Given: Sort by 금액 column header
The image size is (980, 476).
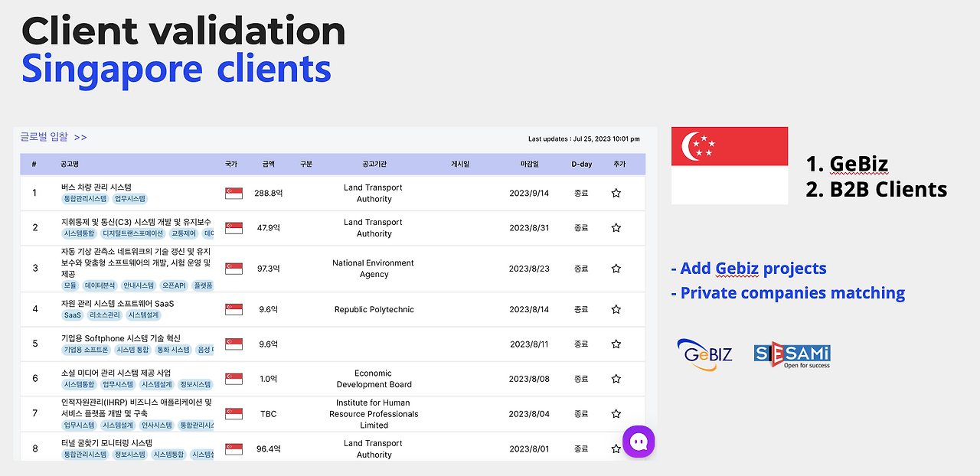Looking at the screenshot, I should coord(268,165).
